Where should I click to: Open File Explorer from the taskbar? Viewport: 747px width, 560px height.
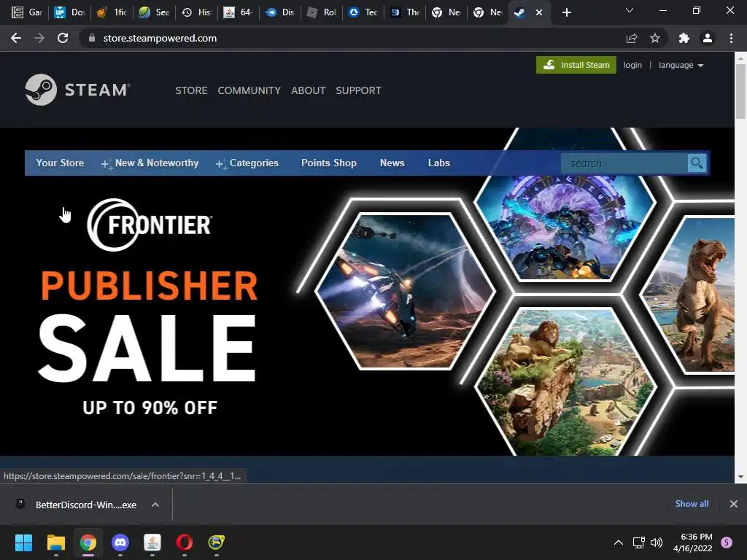(55, 542)
